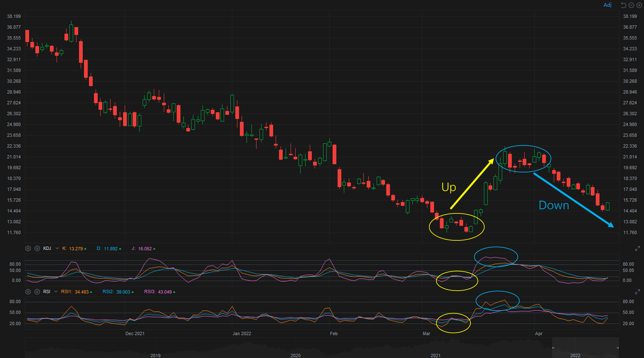This screenshot has width=644, height=358.
Task: Click the RSI3 value 43.049
Action: [x=165, y=292]
